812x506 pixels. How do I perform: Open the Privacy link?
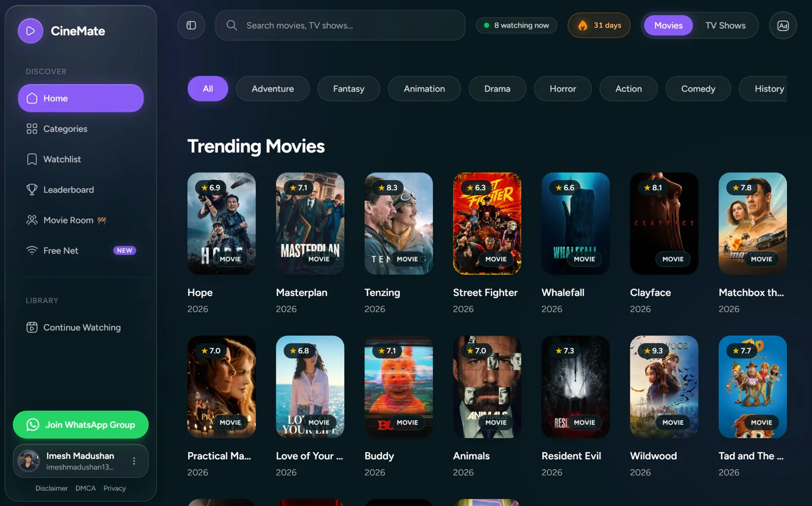[x=115, y=488]
